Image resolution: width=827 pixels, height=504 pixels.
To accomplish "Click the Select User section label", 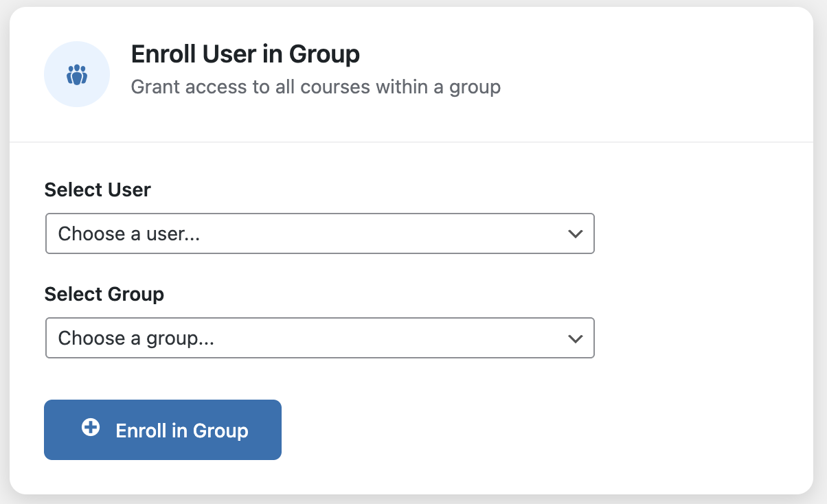I will click(x=98, y=190).
